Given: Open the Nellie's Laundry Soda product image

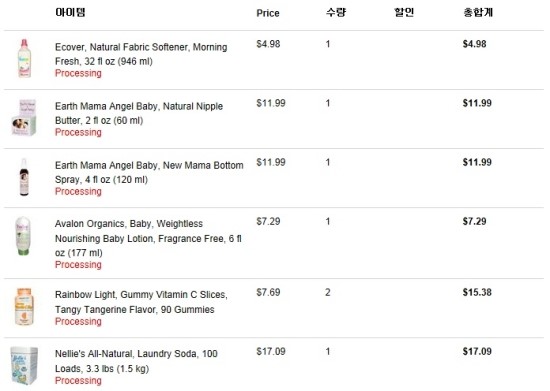Looking at the screenshot, I should point(24,365).
